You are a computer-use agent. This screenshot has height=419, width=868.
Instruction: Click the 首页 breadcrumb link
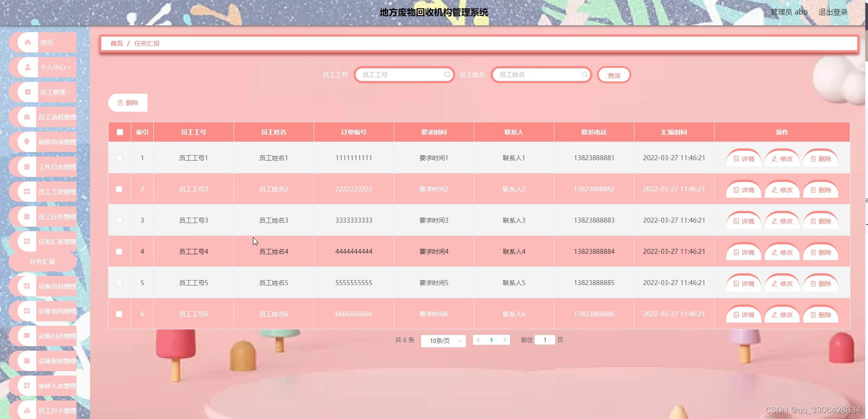117,43
